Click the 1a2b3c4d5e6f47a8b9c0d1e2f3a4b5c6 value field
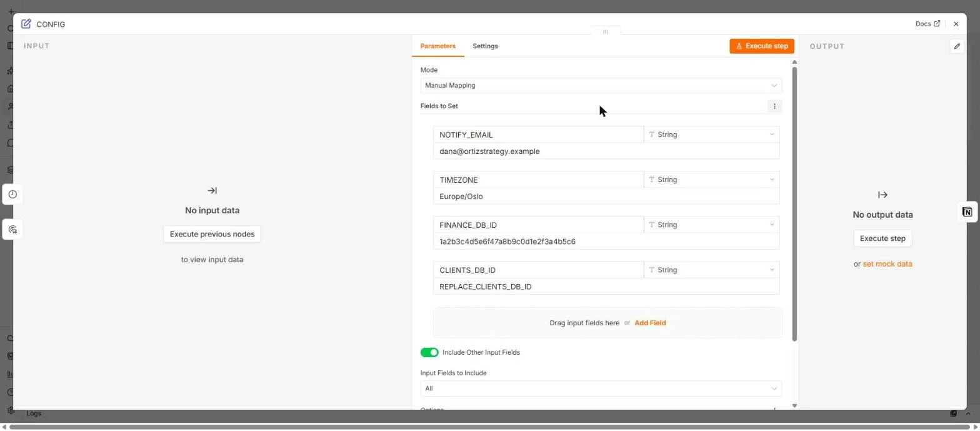This screenshot has width=980, height=431. (606, 241)
